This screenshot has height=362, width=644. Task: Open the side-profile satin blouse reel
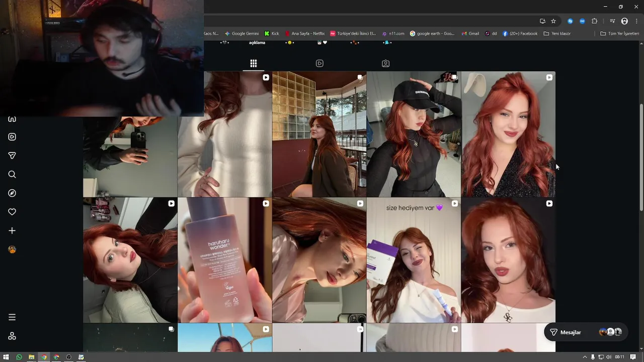319,260
